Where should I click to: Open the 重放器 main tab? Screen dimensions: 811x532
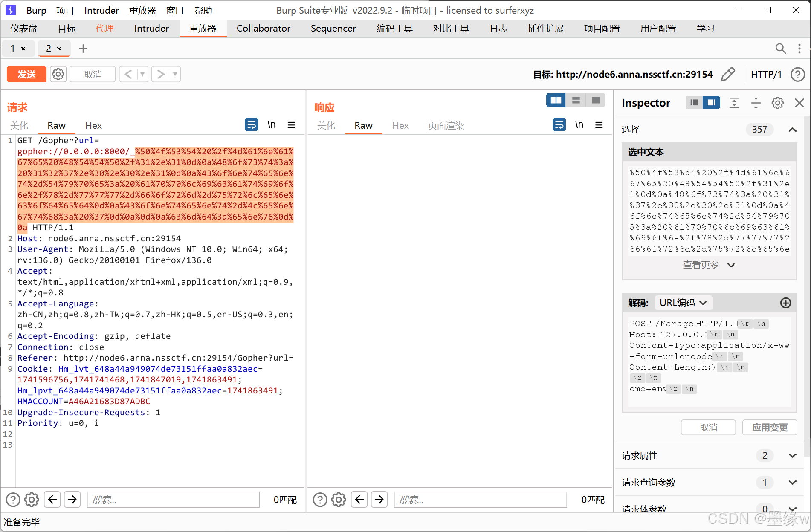(x=203, y=29)
